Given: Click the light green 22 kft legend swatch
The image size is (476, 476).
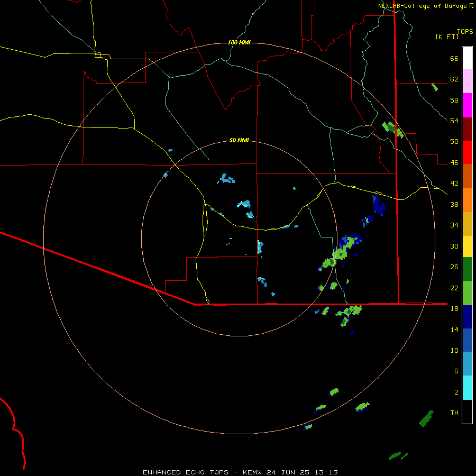Looking at the screenshot, I should coord(467,293).
